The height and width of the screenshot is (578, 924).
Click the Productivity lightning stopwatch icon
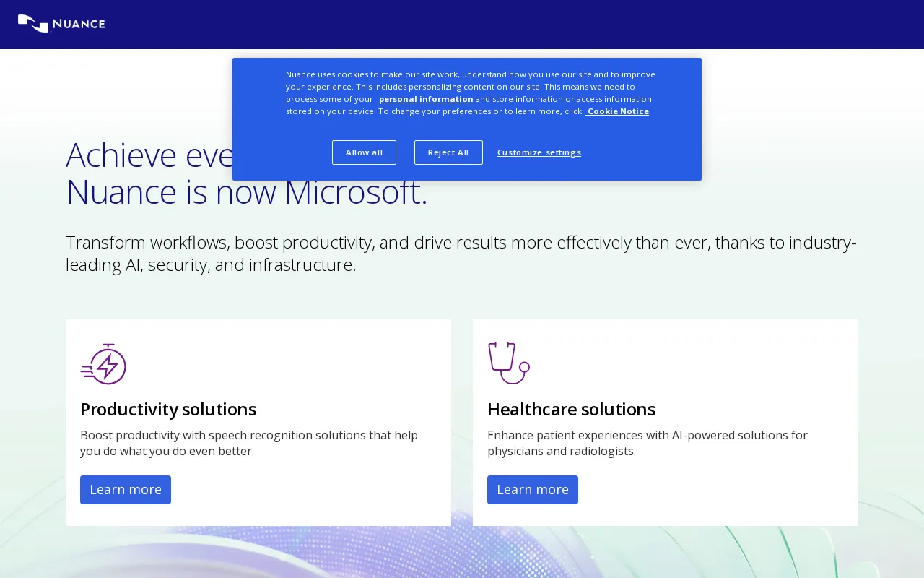point(103,363)
